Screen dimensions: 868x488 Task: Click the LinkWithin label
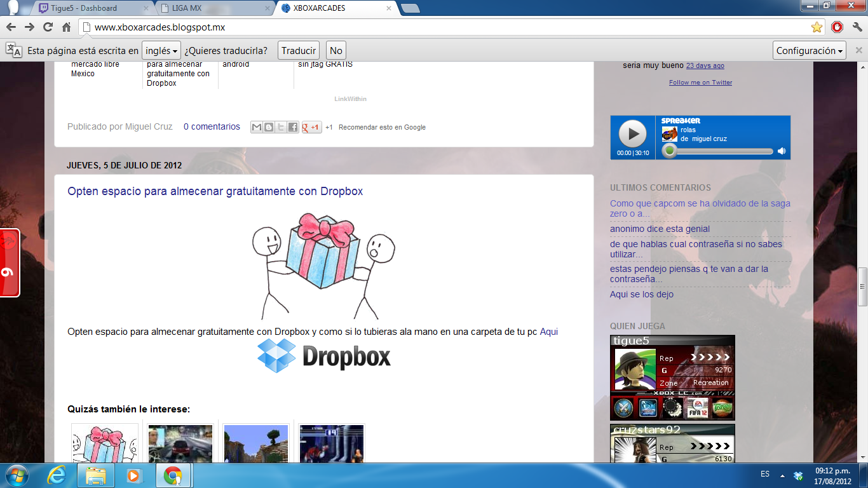351,99
